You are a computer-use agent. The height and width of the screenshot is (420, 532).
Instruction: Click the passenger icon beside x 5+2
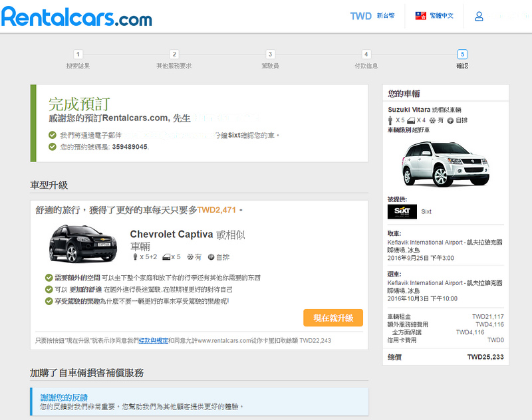point(135,257)
